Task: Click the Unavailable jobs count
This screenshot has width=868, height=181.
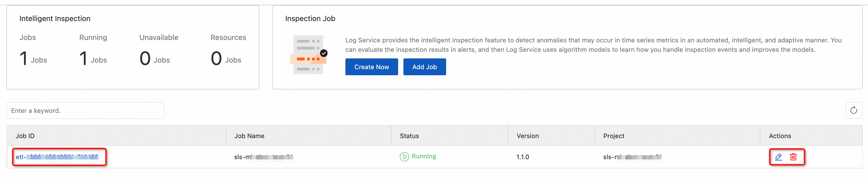Action: (154, 59)
